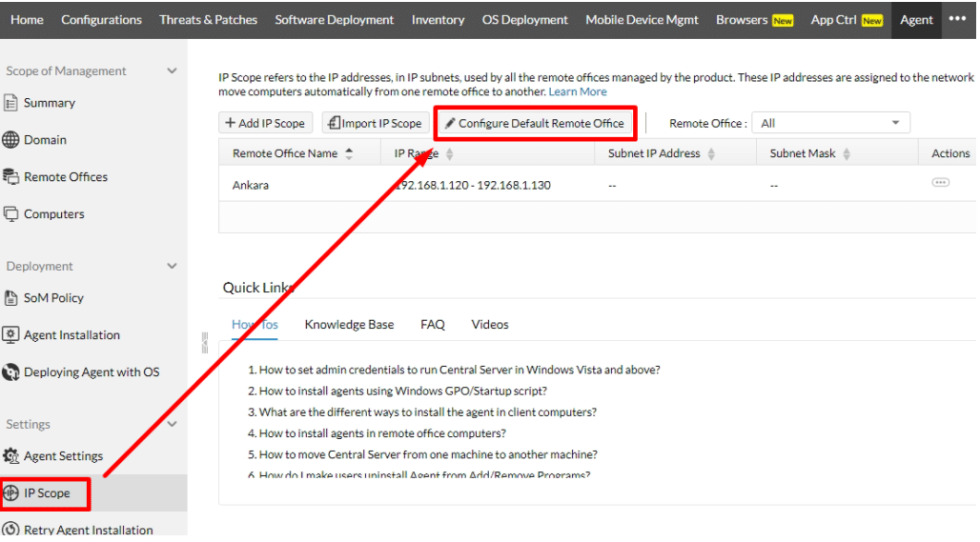This screenshot has width=980, height=542.
Task: Open Mobile Device Mgmt menu
Action: tap(642, 20)
